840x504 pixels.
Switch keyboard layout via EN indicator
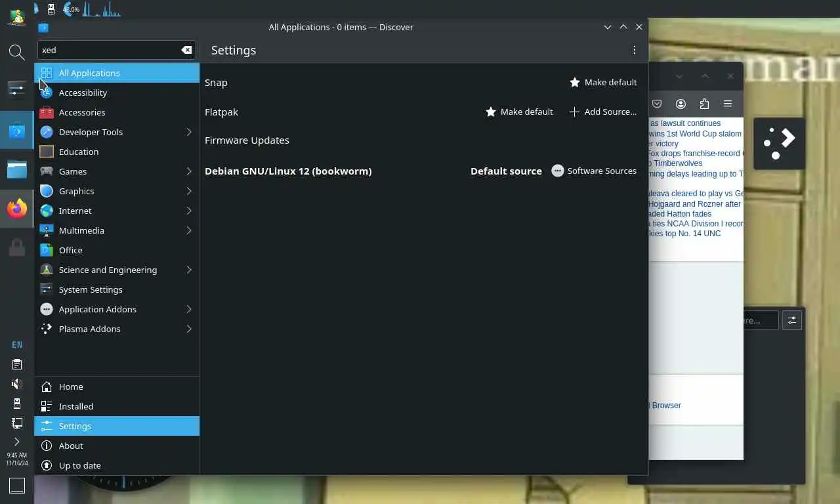coord(17,345)
